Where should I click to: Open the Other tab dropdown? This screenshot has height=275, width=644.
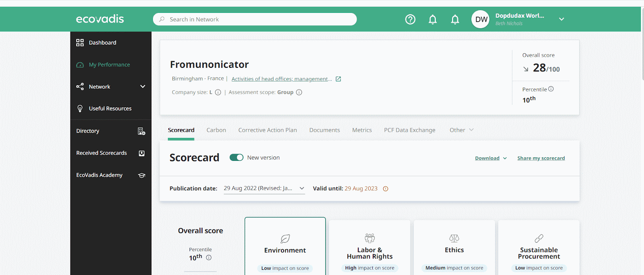point(462,130)
